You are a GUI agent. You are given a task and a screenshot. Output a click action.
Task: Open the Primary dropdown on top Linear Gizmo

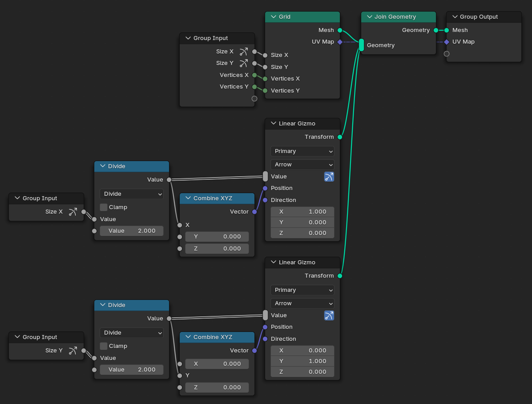[302, 151]
